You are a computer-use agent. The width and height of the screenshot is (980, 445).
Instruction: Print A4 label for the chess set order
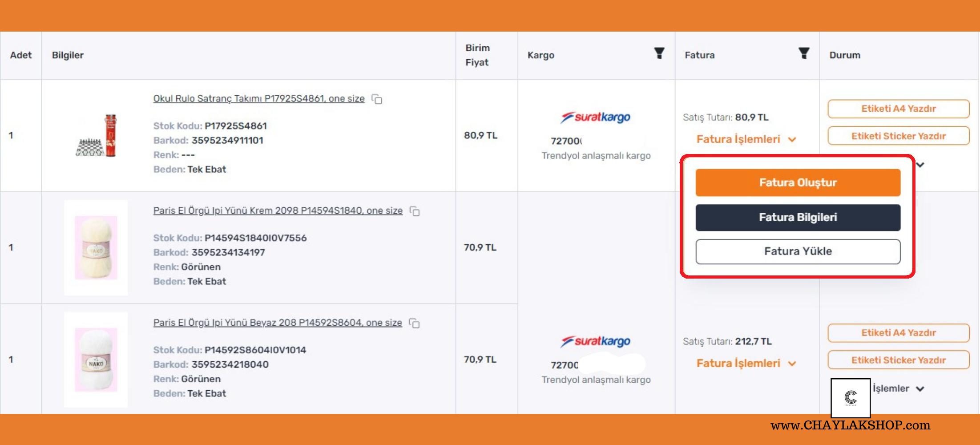pos(899,109)
